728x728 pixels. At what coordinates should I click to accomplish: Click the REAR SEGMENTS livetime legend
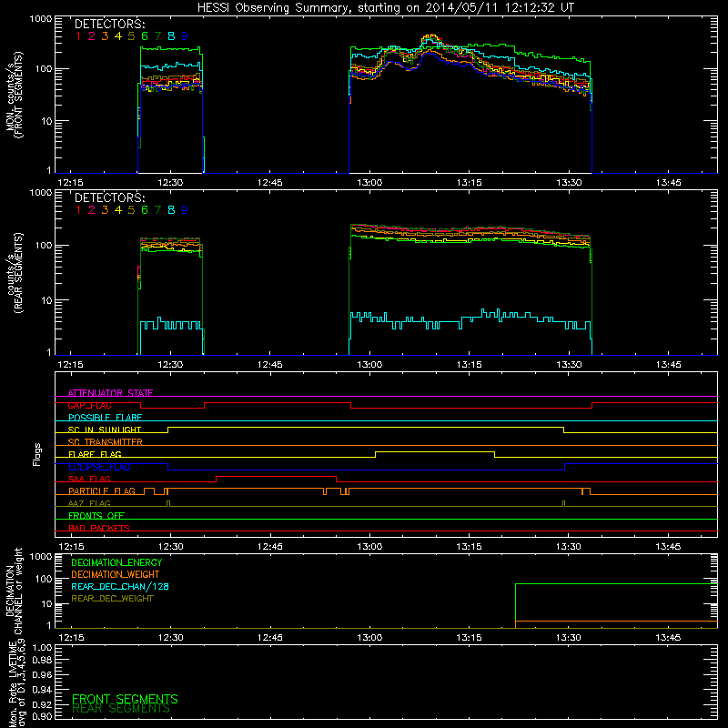121,709
